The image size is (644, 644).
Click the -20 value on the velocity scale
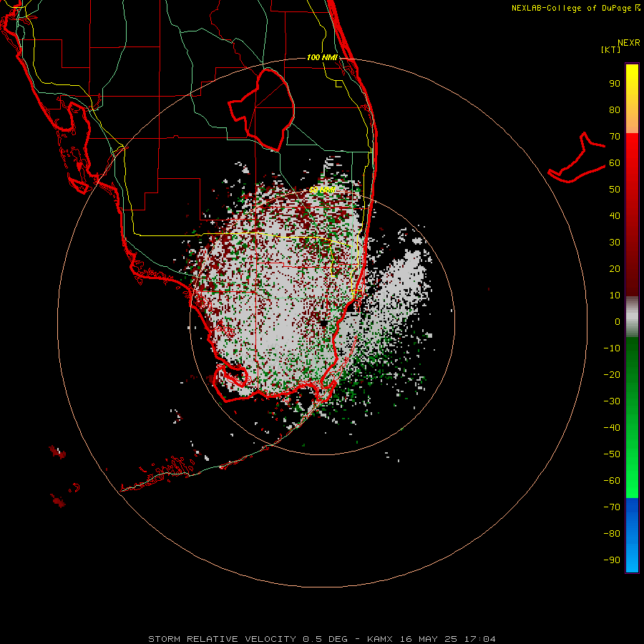point(612,374)
